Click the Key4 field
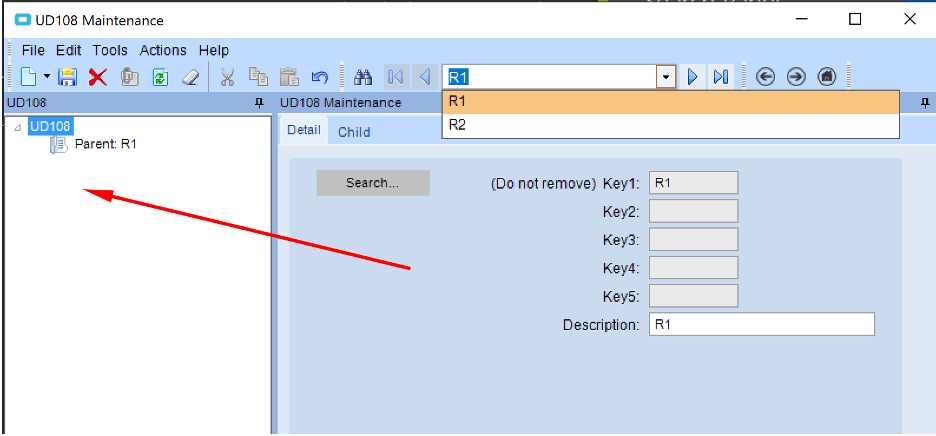 [x=693, y=268]
